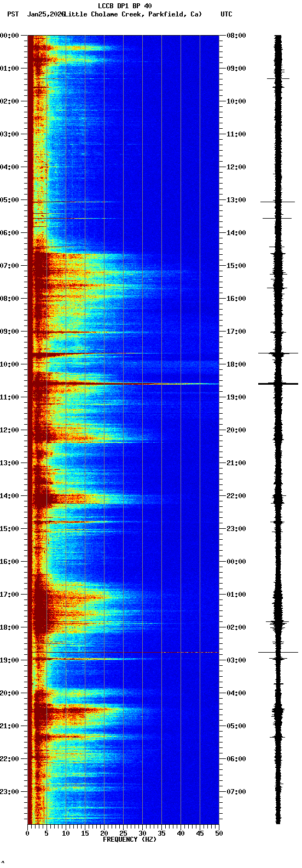
Task: Click "11:00" on the UTC axis
Action: click(236, 134)
